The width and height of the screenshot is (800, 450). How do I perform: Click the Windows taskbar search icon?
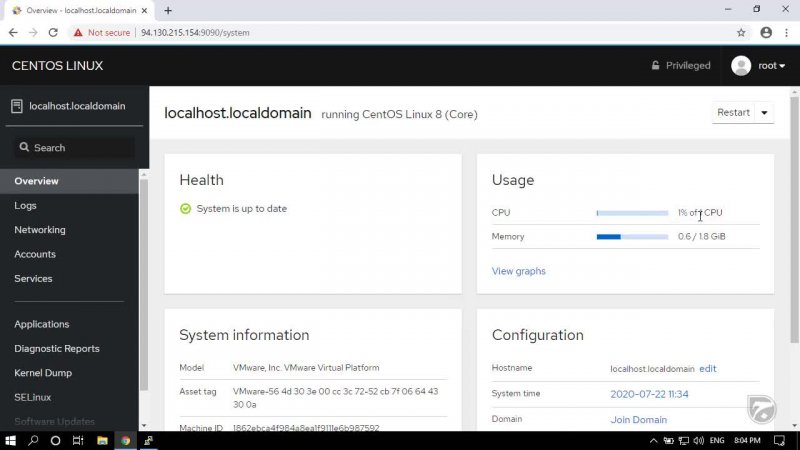(33, 440)
